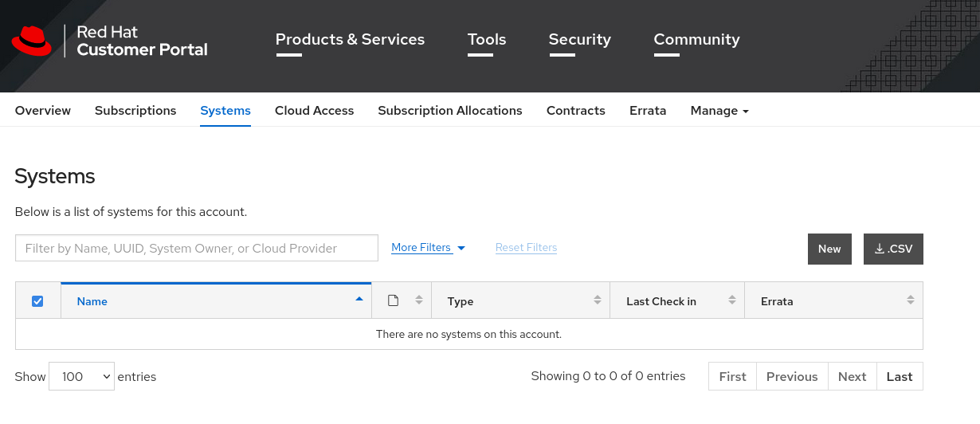Viewport: 980px width, 424px height.
Task: Click the Last Check in sort arrows
Action: (x=731, y=300)
